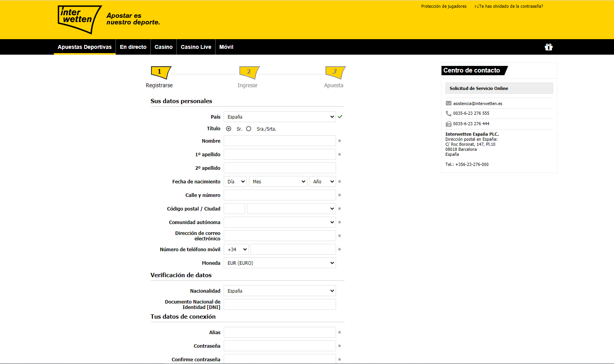This screenshot has width=614, height=364.
Task: Open the Día birth date dropdown
Action: pyautogui.click(x=235, y=181)
